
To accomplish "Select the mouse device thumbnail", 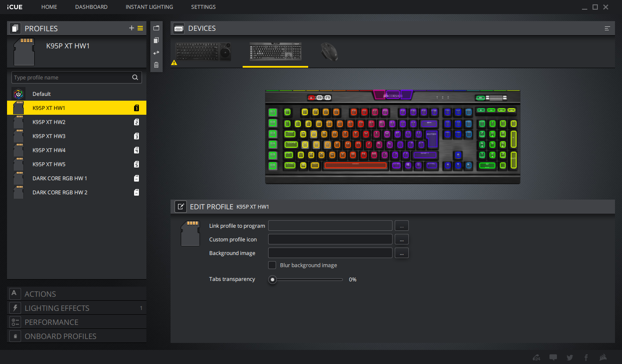I will pos(329,51).
